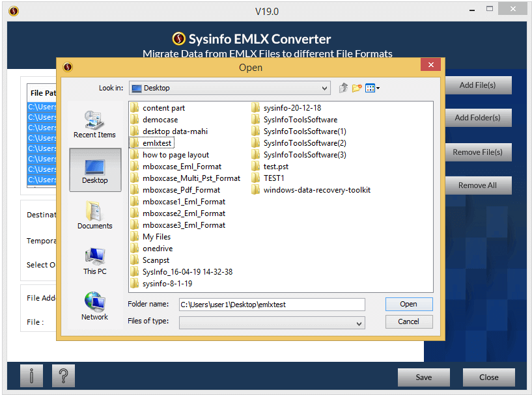Click the Sysinfo logo in the title bar
The image size is (532, 395).
(x=14, y=11)
